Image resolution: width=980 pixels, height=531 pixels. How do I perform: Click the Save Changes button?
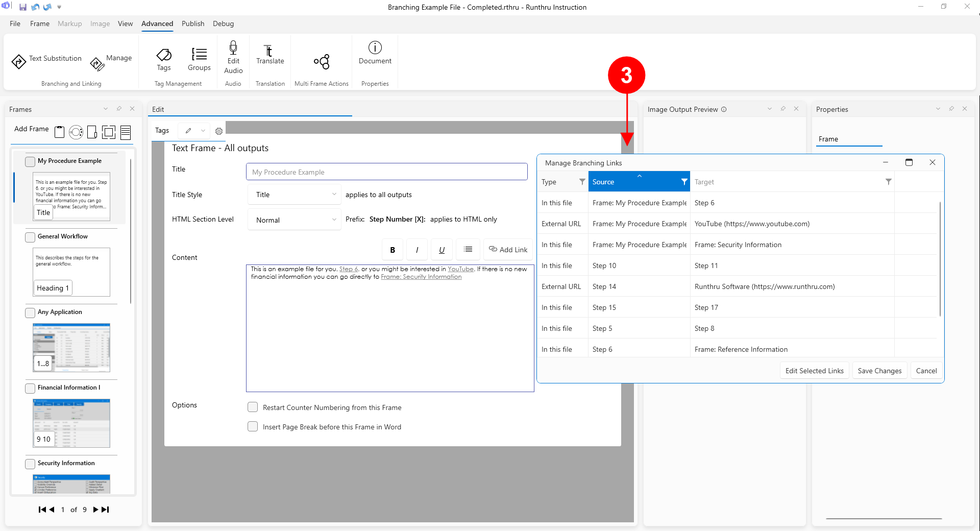879,371
